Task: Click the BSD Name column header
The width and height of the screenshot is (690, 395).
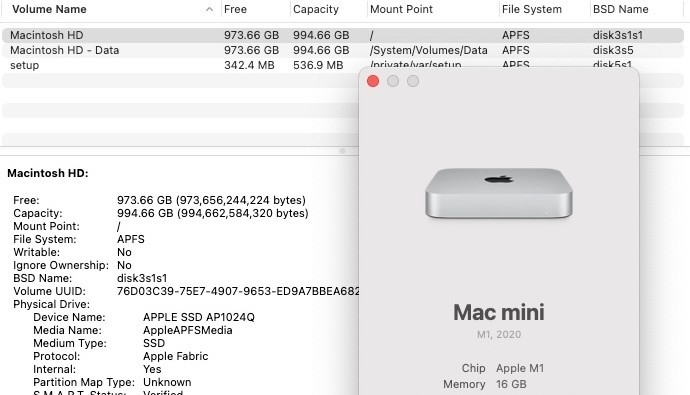Action: tap(620, 9)
